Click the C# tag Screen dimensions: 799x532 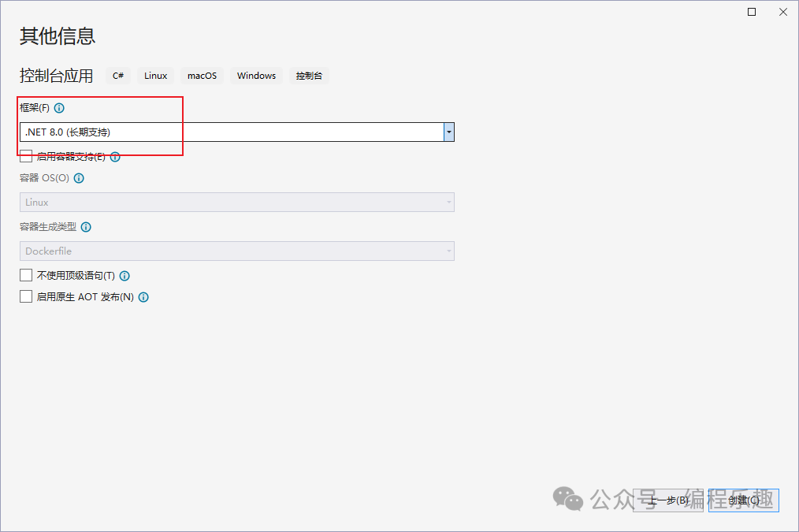coord(118,76)
